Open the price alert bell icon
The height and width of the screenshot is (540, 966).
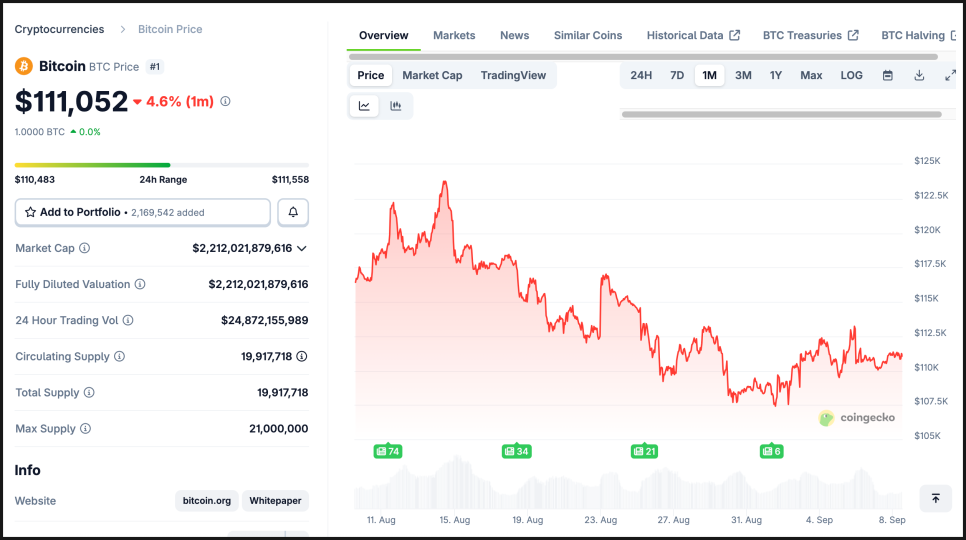pyautogui.click(x=293, y=212)
